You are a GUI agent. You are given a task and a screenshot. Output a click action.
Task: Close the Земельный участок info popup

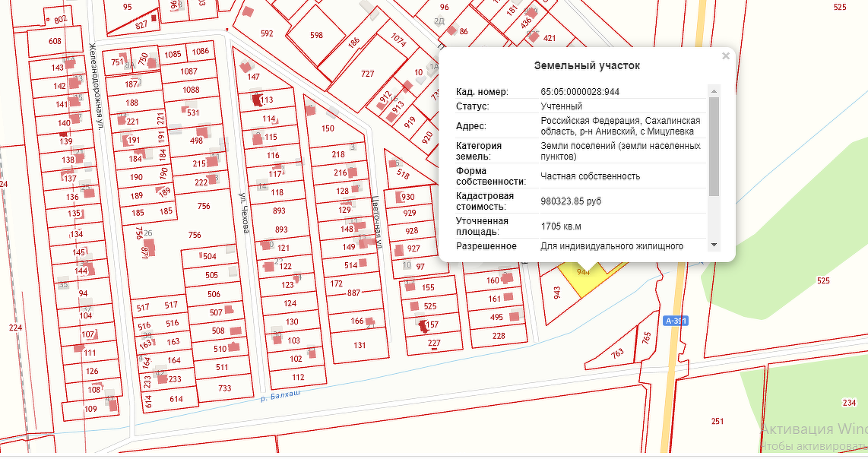point(725,55)
